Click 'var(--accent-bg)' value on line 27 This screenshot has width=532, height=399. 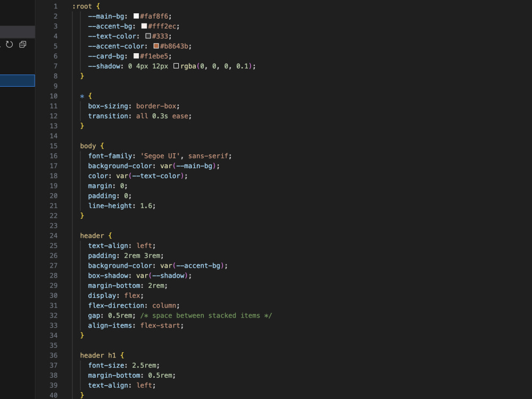tap(192, 265)
